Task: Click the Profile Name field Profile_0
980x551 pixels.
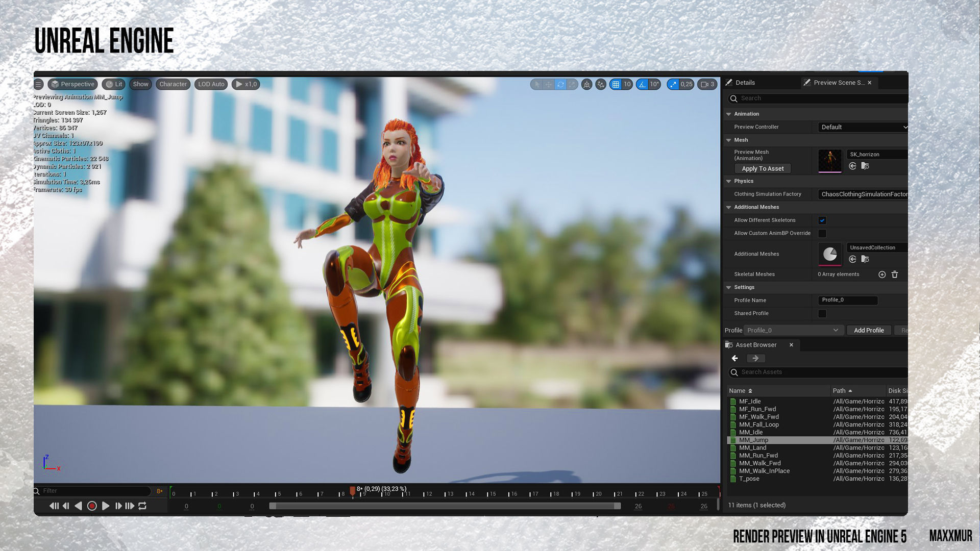Action: click(x=848, y=300)
